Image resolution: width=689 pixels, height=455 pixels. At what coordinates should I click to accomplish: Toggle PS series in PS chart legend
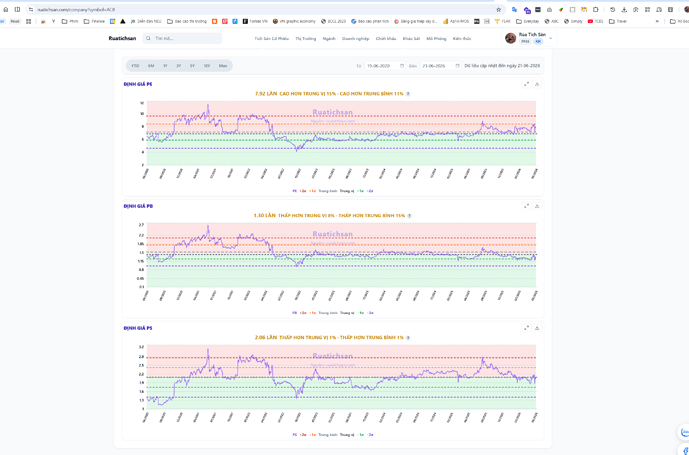point(294,434)
